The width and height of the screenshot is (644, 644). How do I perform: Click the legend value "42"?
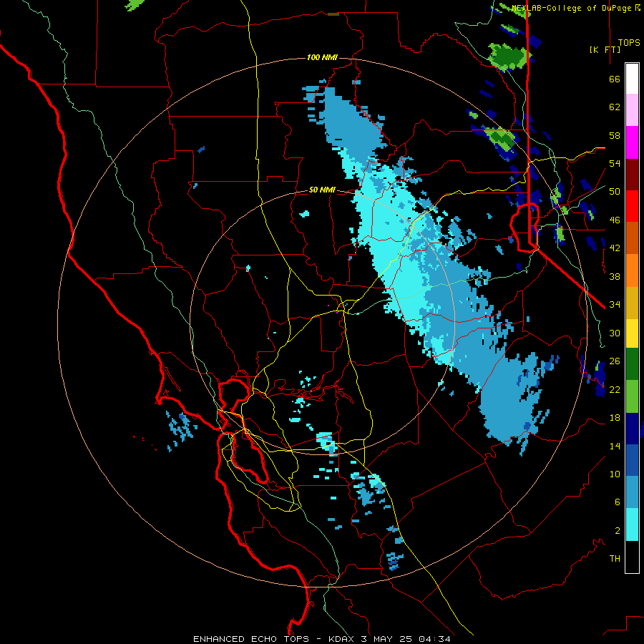click(x=615, y=248)
